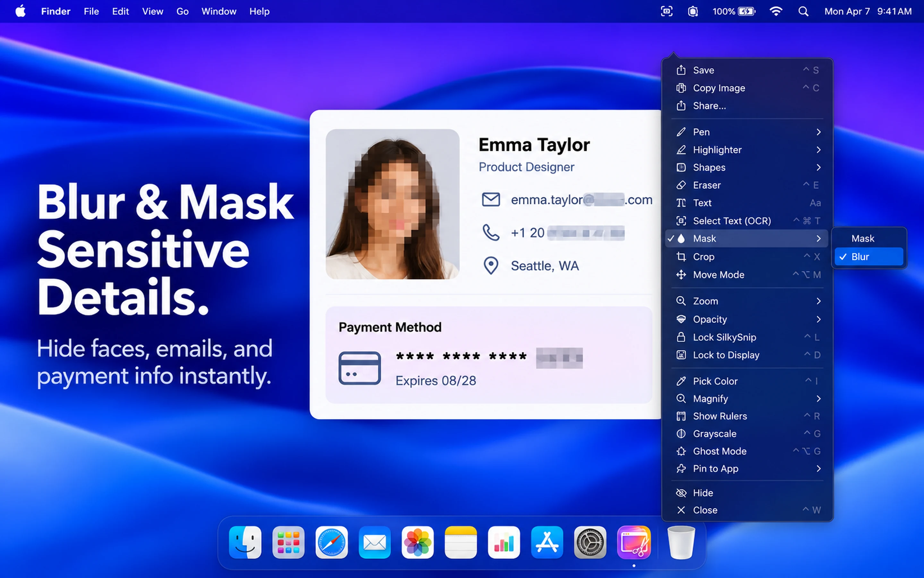Expand the Pin to App submenu arrow
Screen dimensions: 924x578
tap(818, 469)
